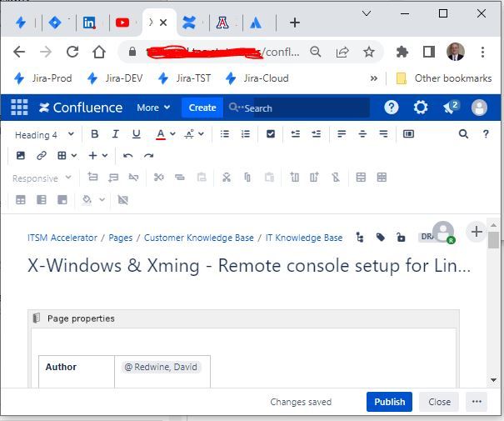Cut the table row

[159, 177]
